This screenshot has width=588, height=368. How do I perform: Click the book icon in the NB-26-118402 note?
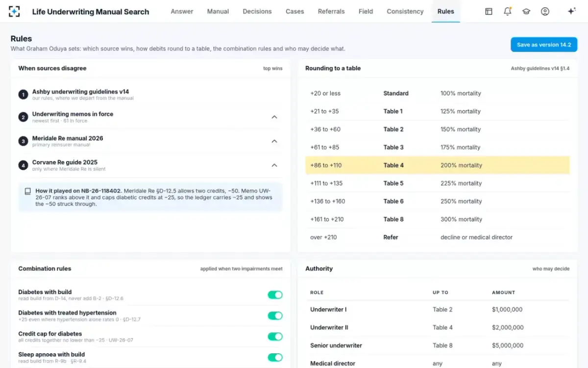(28, 191)
